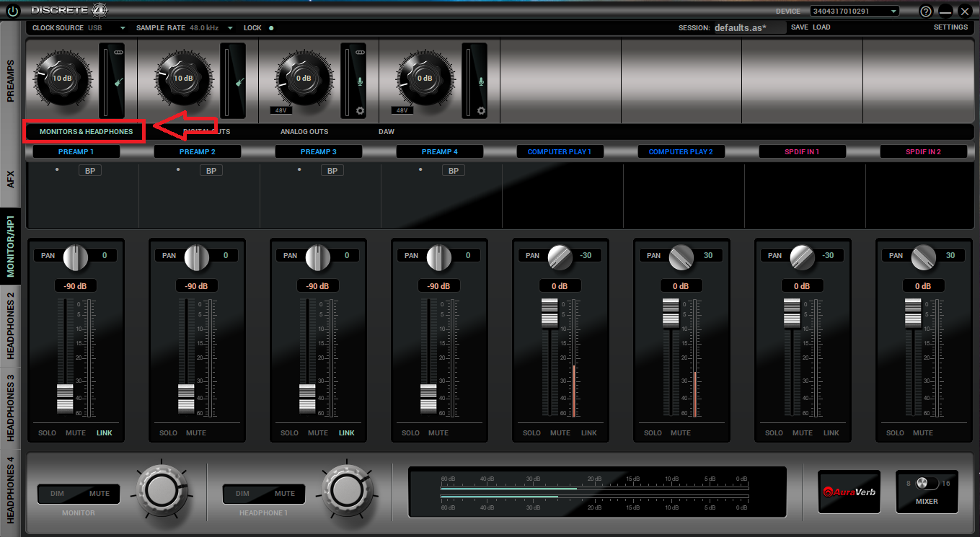Click the preamp 4 gain knob showing 0 dB
This screenshot has width=980, height=537.
tap(425, 78)
